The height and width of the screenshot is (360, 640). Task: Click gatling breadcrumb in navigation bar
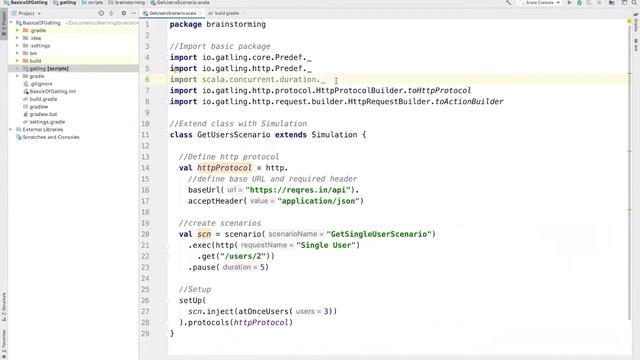(x=64, y=2)
